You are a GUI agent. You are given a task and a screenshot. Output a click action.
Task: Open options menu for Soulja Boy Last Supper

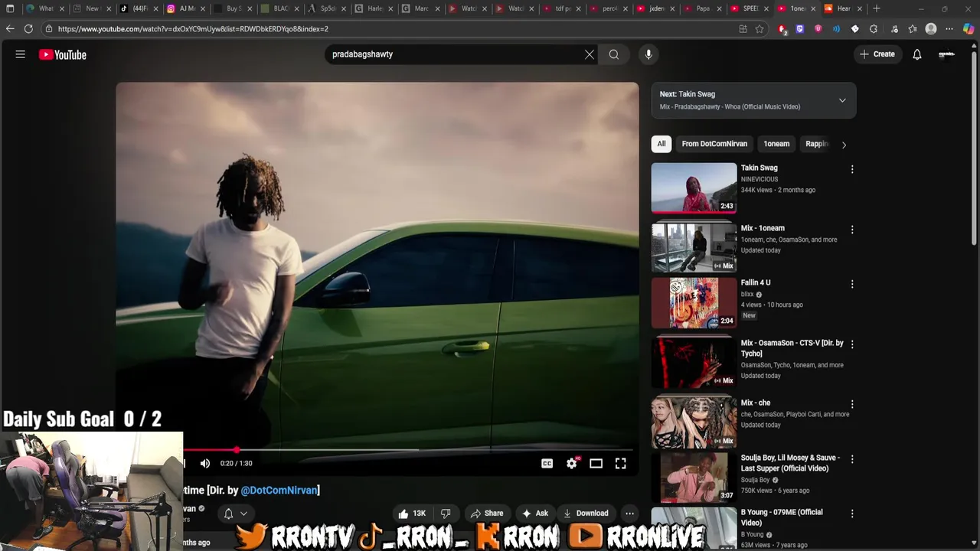pyautogui.click(x=852, y=459)
